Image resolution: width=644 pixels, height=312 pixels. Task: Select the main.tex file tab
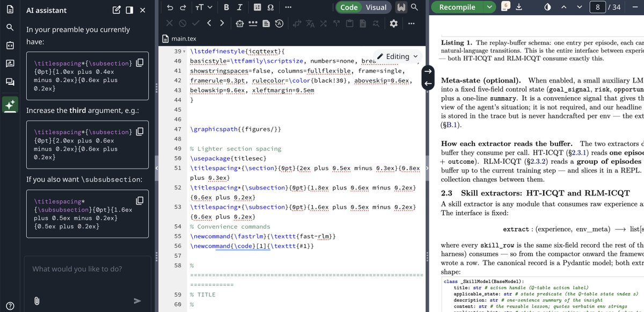click(x=179, y=39)
